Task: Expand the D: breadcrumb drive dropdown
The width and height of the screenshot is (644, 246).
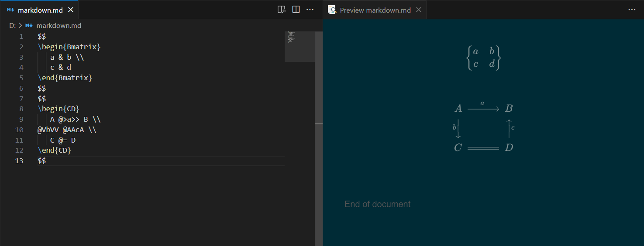Action: [x=12, y=26]
